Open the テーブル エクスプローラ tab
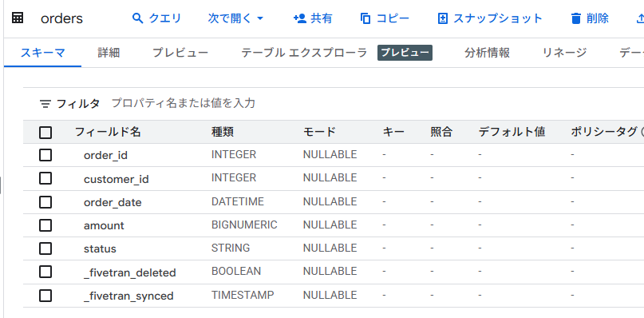The image size is (644, 318). (x=304, y=53)
